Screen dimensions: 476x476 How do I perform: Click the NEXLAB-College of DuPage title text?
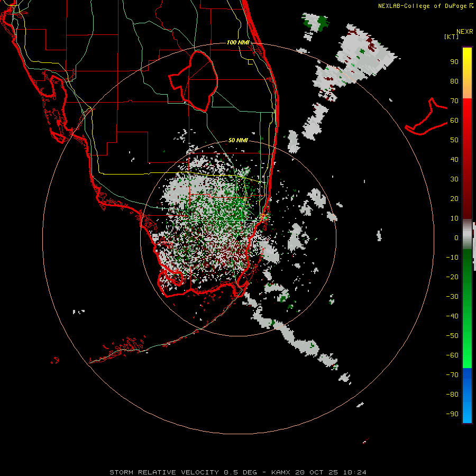[x=422, y=6]
